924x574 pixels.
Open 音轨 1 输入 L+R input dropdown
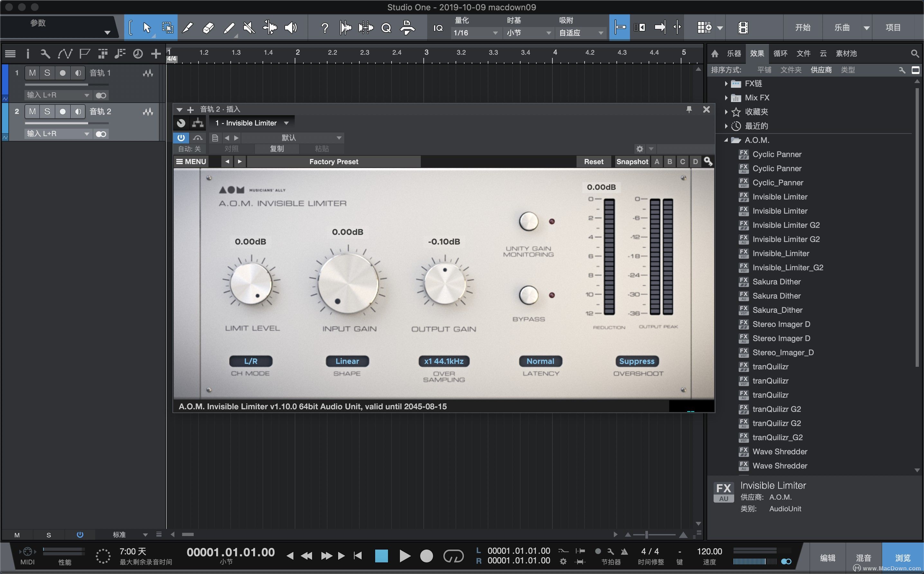58,95
